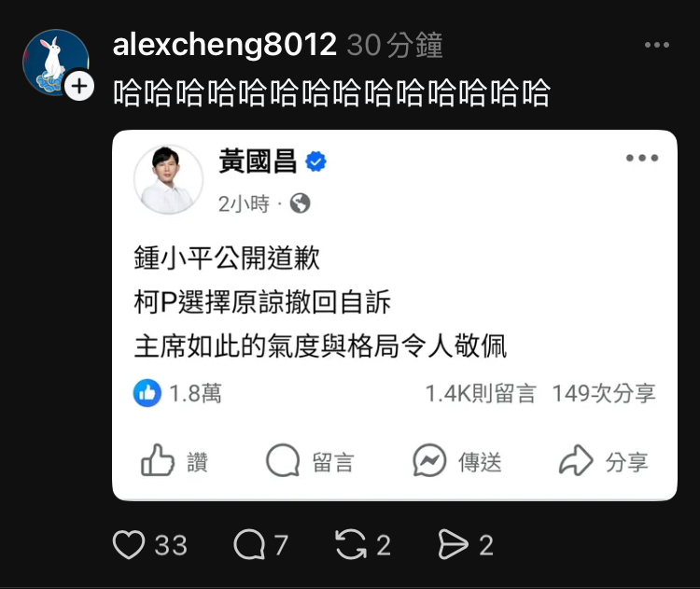The height and width of the screenshot is (589, 700).
Task: Open alexcheng8012 username profile link
Action: pos(225,45)
